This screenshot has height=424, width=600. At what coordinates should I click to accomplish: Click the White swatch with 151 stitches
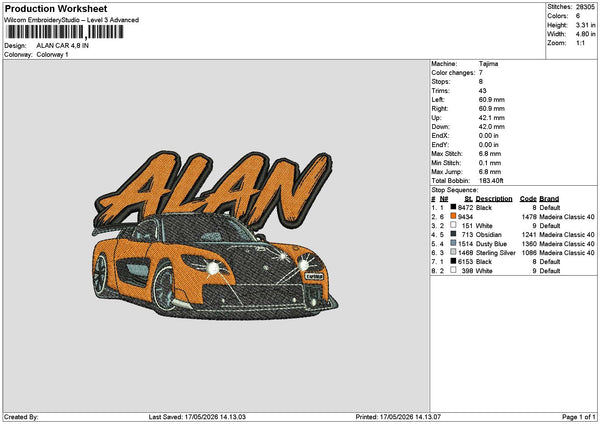click(x=453, y=225)
